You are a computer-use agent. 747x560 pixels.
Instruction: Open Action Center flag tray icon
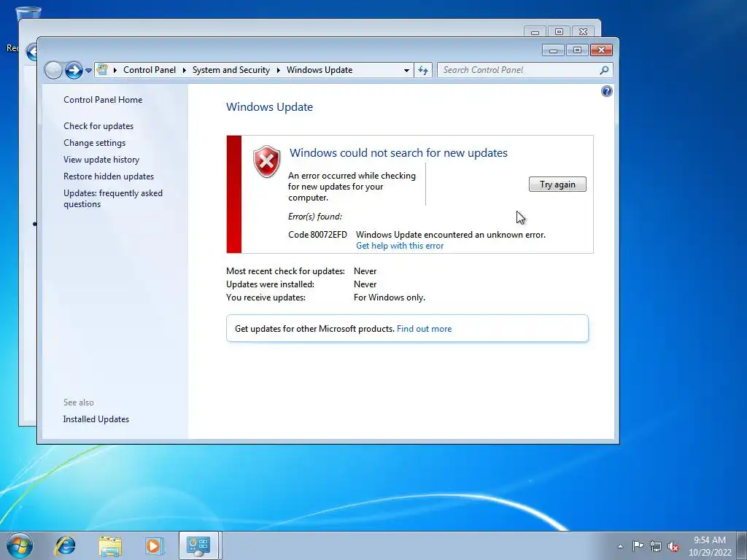638,546
